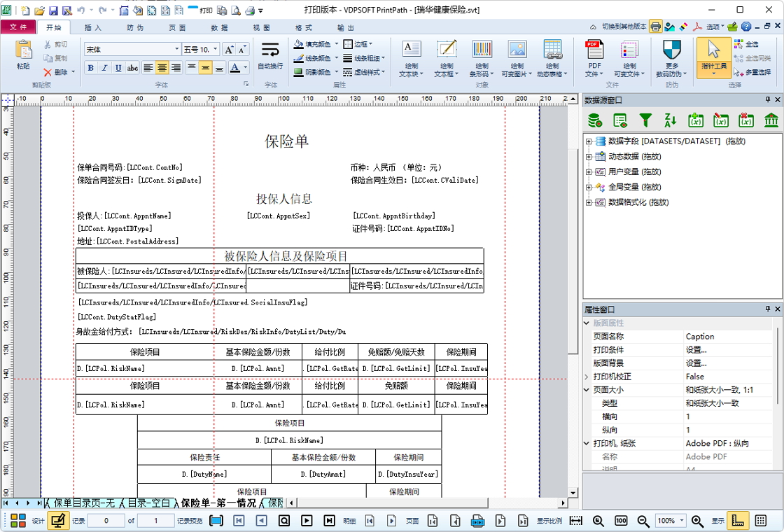Toggle the ruler display in status bar
This screenshot has height=532, width=784.
coord(737,521)
